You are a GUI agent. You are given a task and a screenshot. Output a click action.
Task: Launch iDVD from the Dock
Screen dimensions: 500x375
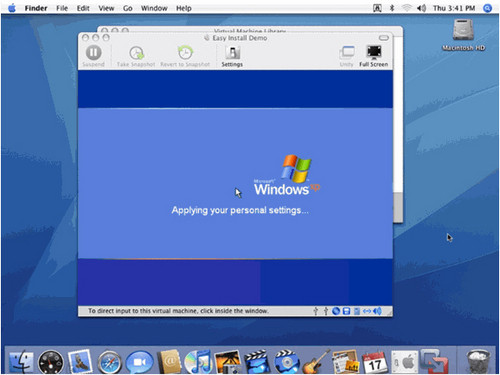point(287,362)
